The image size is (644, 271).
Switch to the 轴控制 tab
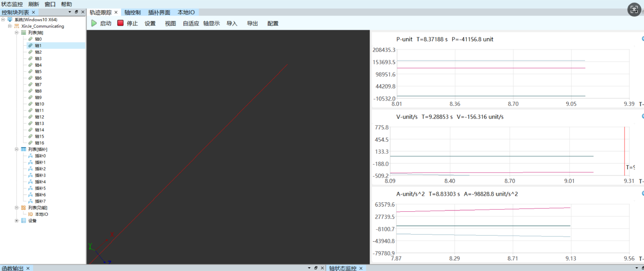coord(133,12)
